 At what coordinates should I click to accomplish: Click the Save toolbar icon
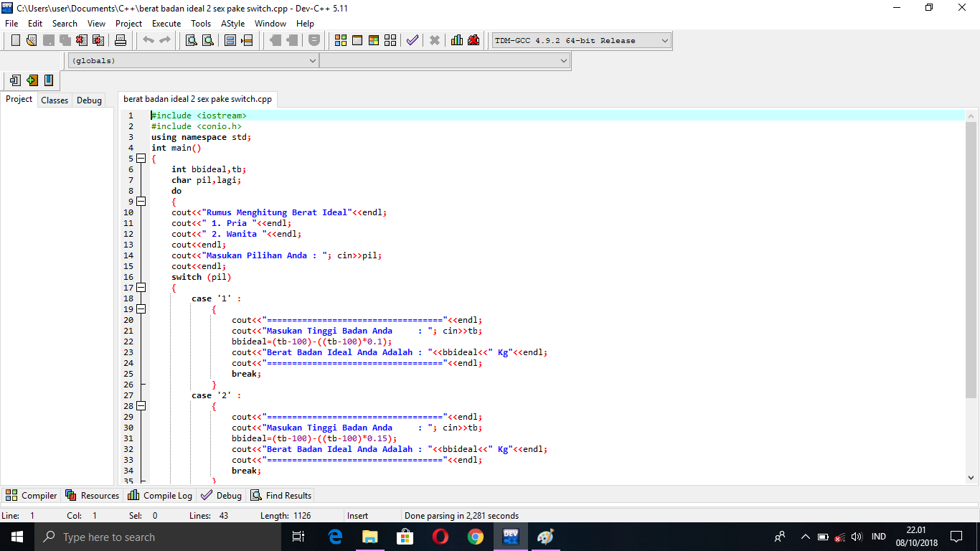pyautogui.click(x=49, y=40)
